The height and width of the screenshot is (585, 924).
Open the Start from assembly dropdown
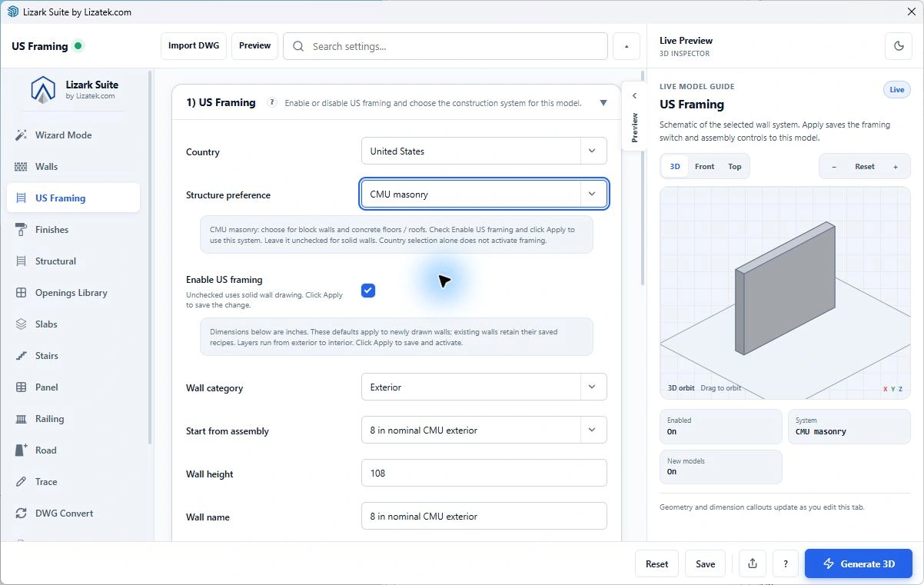click(484, 430)
